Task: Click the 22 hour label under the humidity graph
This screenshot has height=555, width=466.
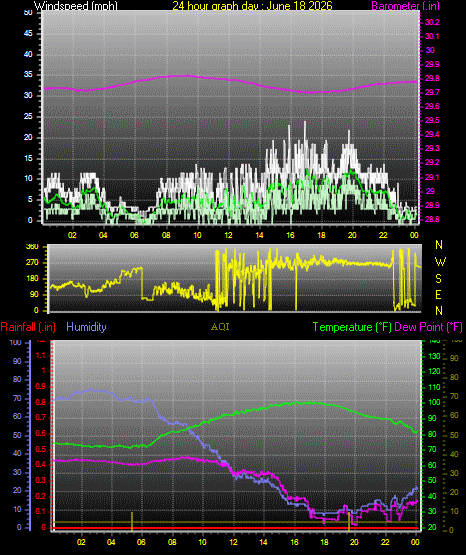Action: [x=385, y=542]
